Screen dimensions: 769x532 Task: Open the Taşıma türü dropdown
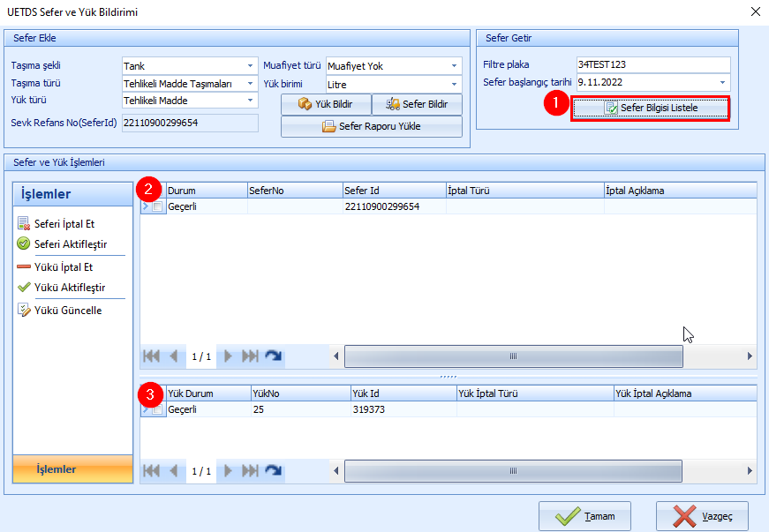point(250,83)
